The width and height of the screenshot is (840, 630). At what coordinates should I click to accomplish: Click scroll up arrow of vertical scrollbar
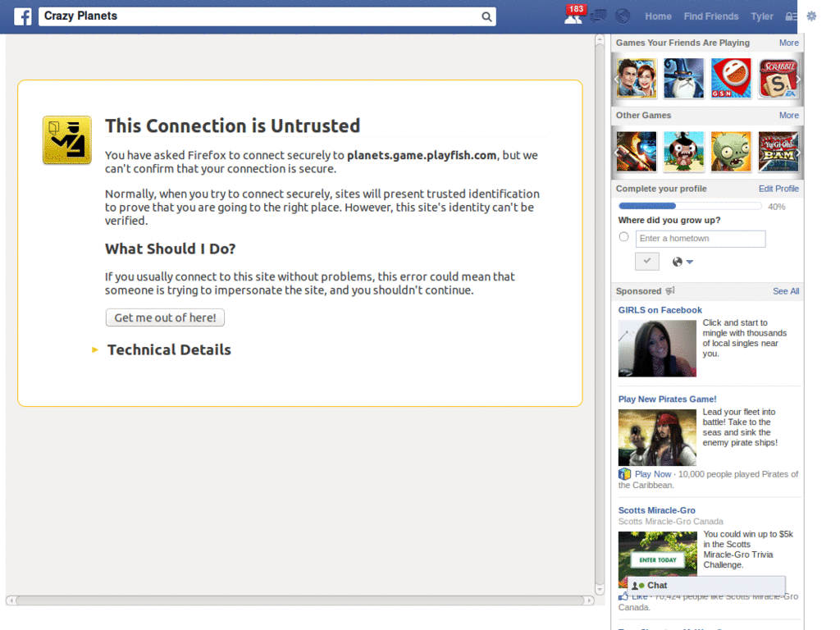pyautogui.click(x=600, y=39)
